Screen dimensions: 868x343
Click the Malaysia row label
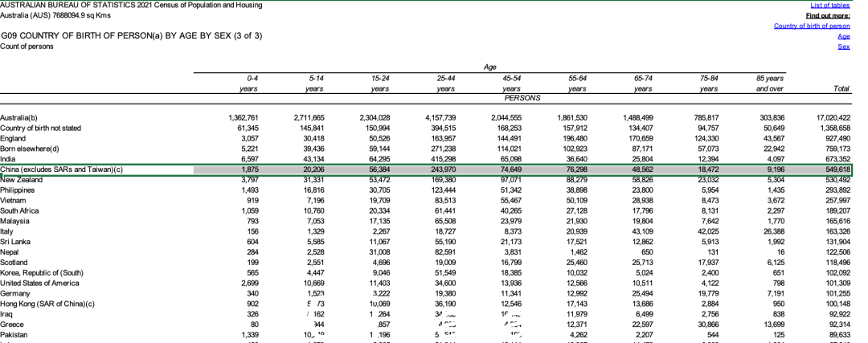point(14,221)
